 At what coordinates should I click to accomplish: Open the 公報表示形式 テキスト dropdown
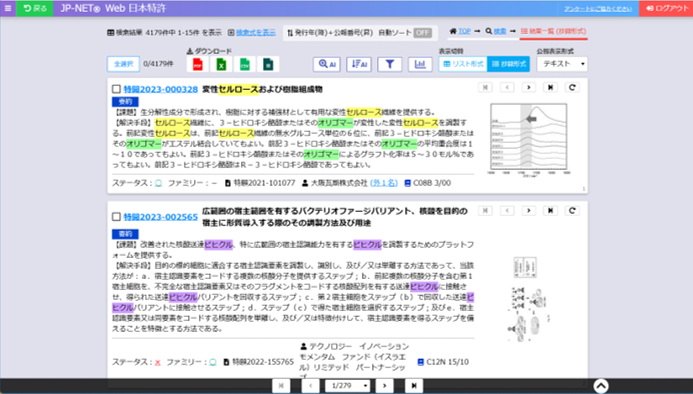click(562, 64)
